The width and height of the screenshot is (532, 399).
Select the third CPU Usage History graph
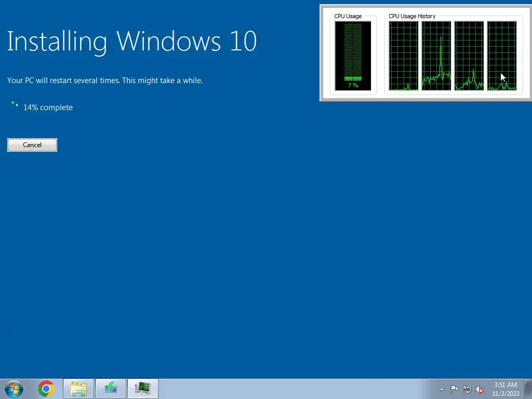469,56
